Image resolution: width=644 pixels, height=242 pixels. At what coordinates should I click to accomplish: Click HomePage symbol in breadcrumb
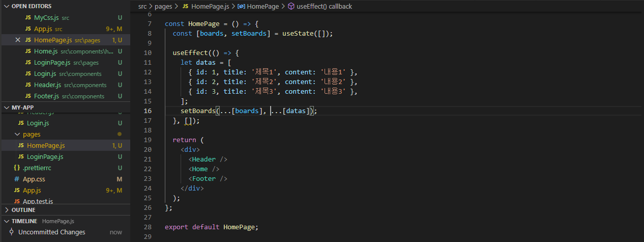(x=262, y=7)
